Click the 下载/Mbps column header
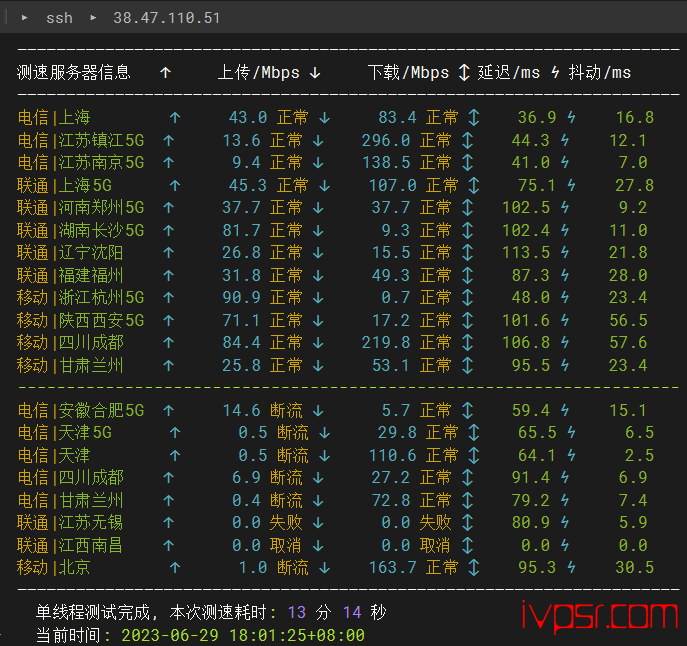The height and width of the screenshot is (646, 687). [408, 72]
